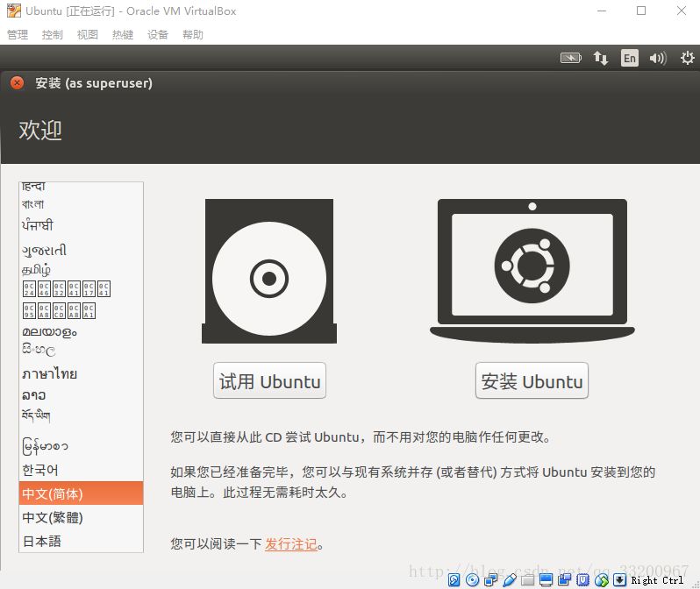Screen dimensions: 700x589
Task: Open the En keyboard input indicator
Action: [x=630, y=58]
